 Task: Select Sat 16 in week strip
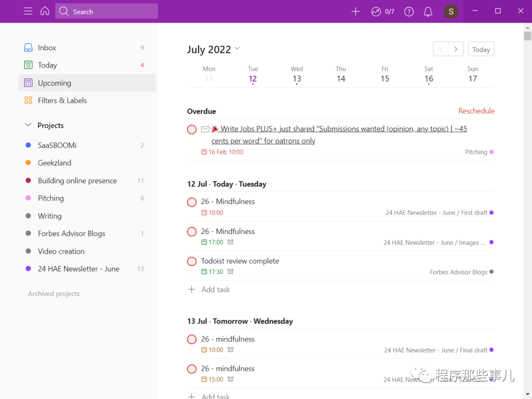pos(429,75)
